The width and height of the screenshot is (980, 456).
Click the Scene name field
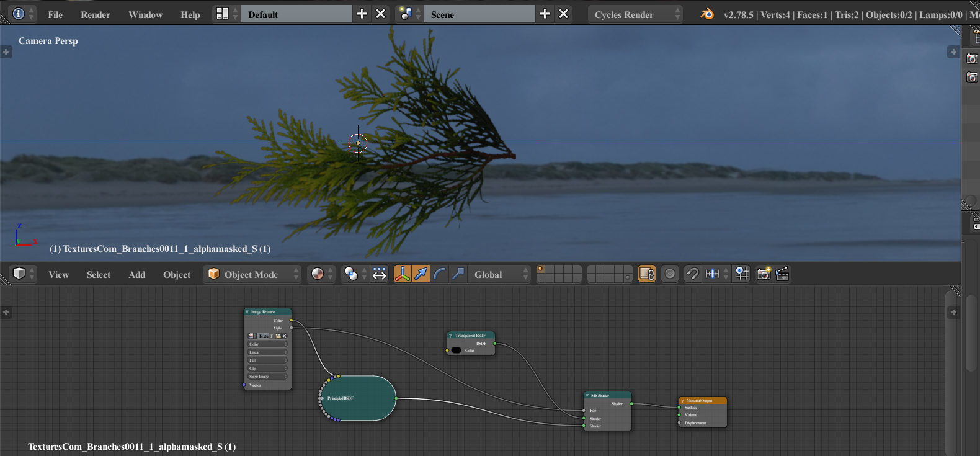coord(479,14)
